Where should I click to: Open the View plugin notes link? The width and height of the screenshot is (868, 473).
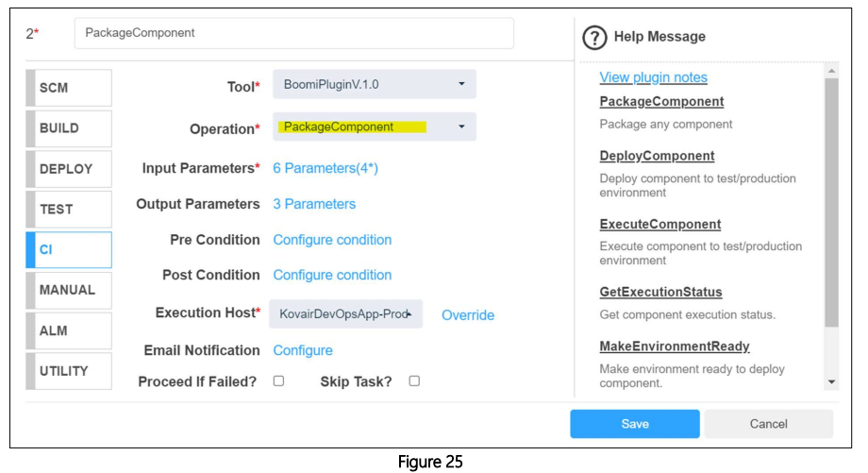coord(653,77)
